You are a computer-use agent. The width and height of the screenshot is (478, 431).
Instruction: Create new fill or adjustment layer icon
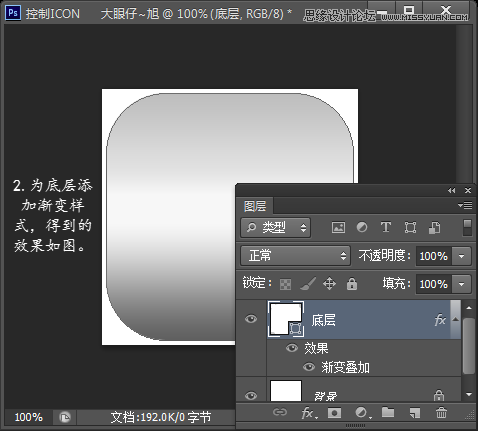pos(363,413)
